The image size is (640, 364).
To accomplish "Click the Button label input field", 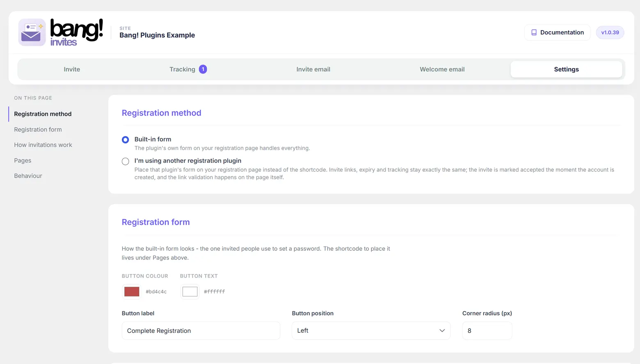I will click(x=201, y=331).
